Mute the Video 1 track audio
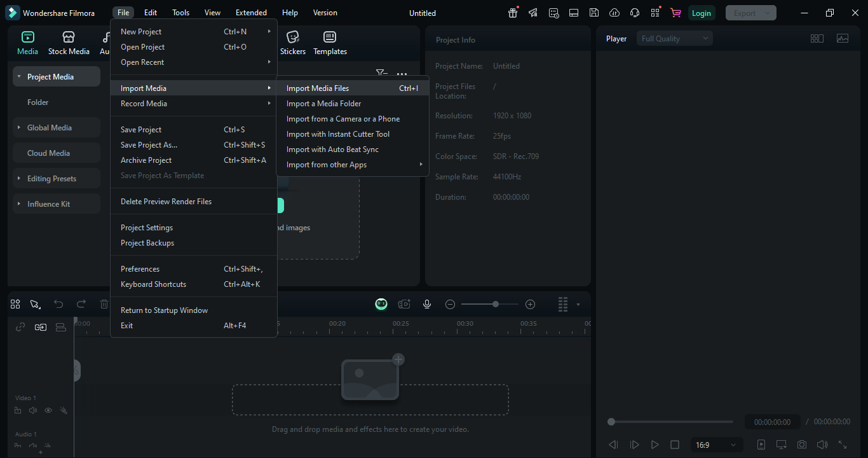 pyautogui.click(x=33, y=410)
